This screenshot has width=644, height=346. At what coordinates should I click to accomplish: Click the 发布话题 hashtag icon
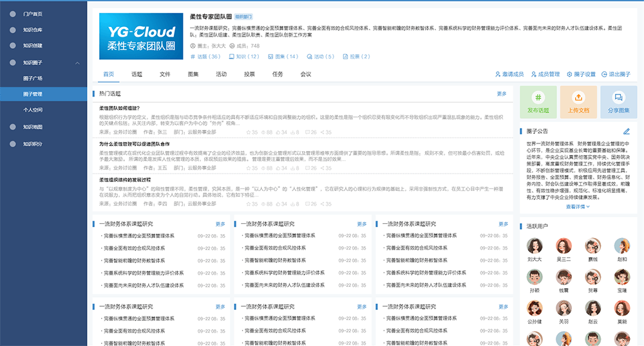coord(538,97)
